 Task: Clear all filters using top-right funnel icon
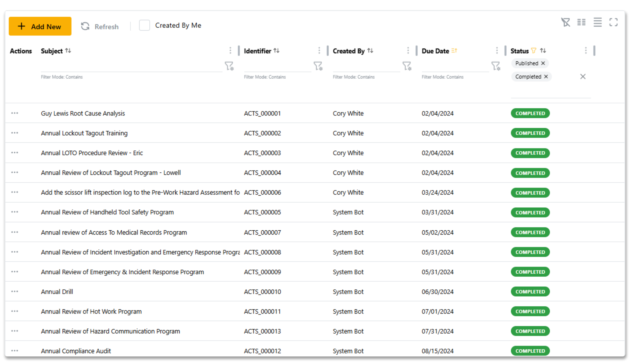(566, 22)
